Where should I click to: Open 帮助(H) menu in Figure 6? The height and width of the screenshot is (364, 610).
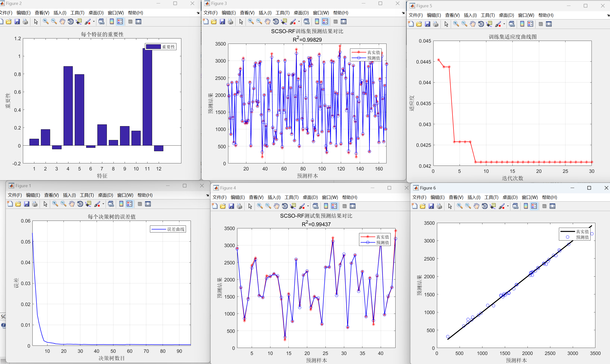549,197
